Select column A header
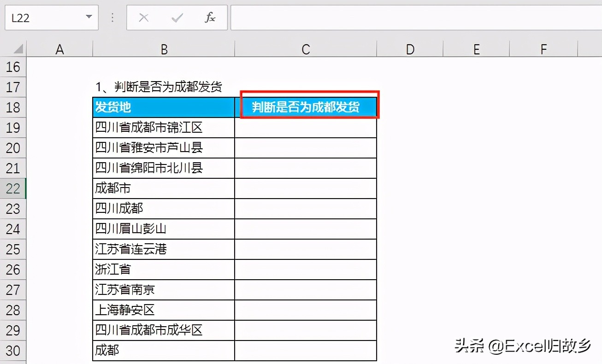 coord(59,49)
